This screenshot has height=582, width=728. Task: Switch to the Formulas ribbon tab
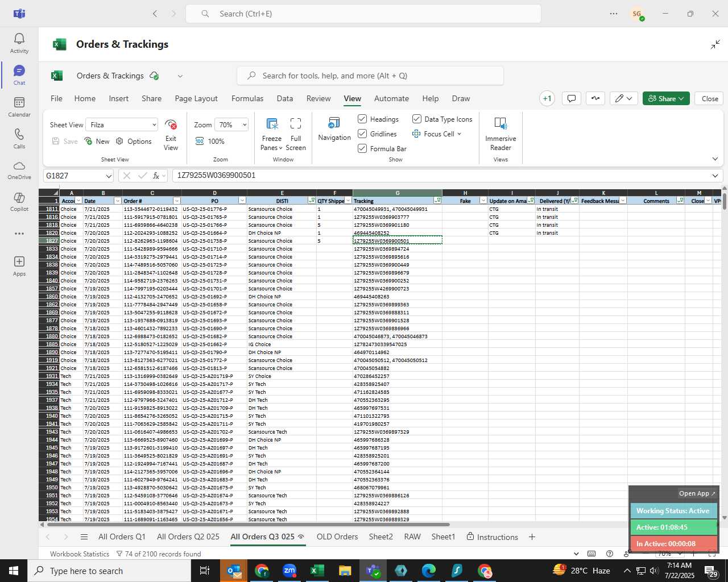pyautogui.click(x=247, y=98)
